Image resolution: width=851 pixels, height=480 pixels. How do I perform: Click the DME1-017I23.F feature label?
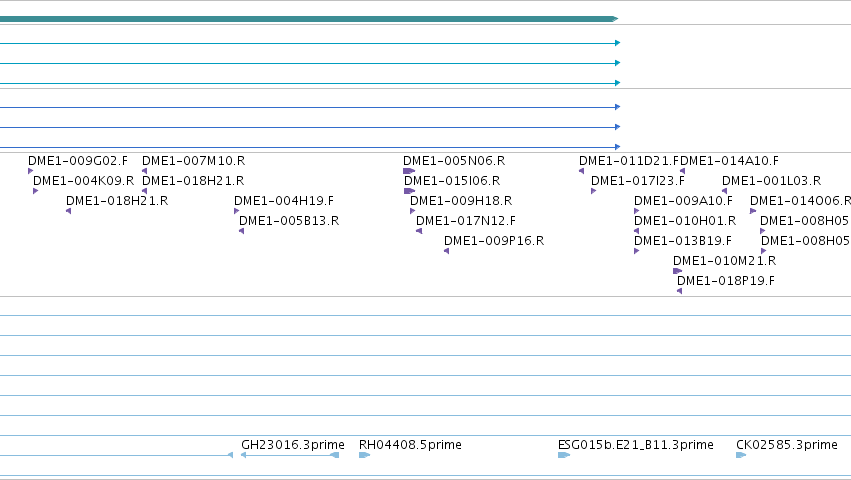click(x=638, y=181)
